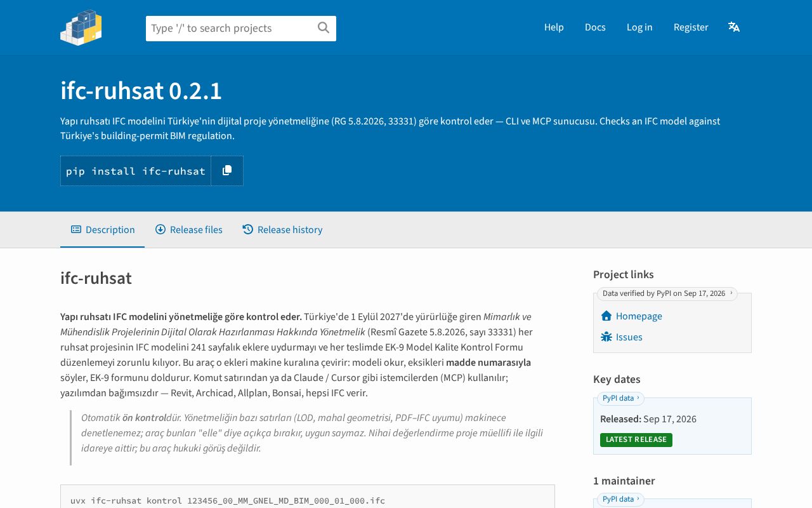
Task: Open the Docs link
Action: coord(595,27)
